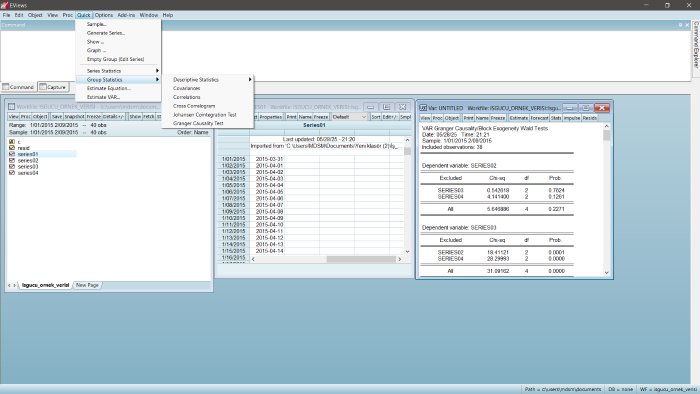The image size is (700, 394).
Task: Click the Series01 horizontal scrollbar thumb
Action: click(x=361, y=259)
